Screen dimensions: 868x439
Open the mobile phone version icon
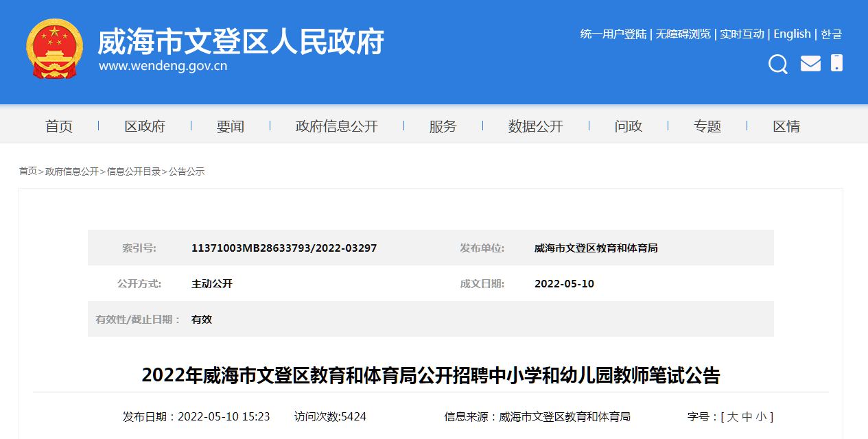(x=836, y=62)
